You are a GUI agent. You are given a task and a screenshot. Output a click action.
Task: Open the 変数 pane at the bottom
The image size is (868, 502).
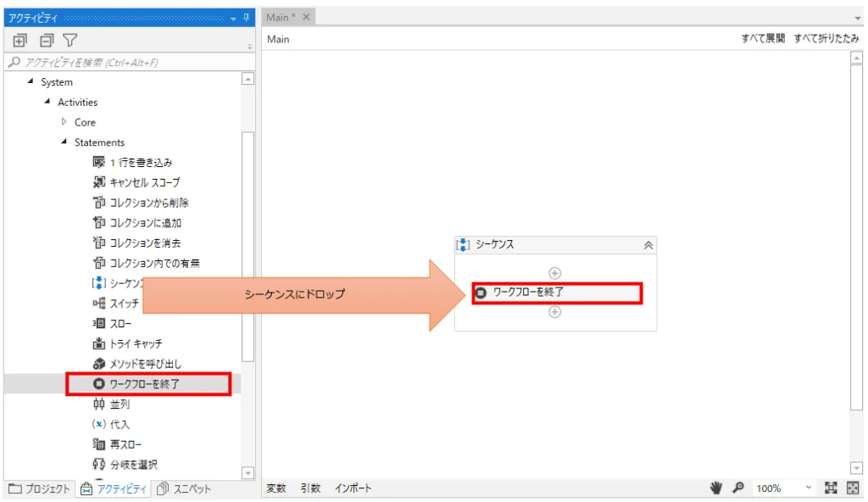point(275,488)
